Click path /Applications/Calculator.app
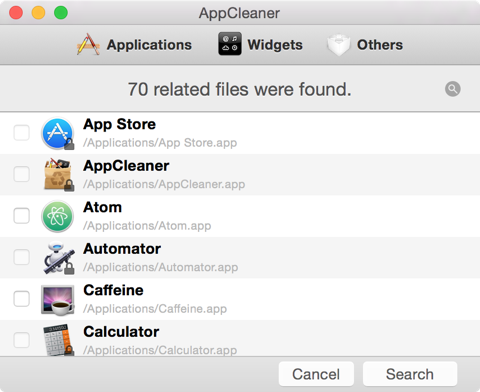The height and width of the screenshot is (392, 480). (x=160, y=350)
